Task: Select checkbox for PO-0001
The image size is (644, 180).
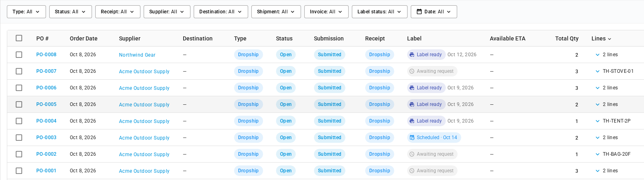Action: click(19, 171)
